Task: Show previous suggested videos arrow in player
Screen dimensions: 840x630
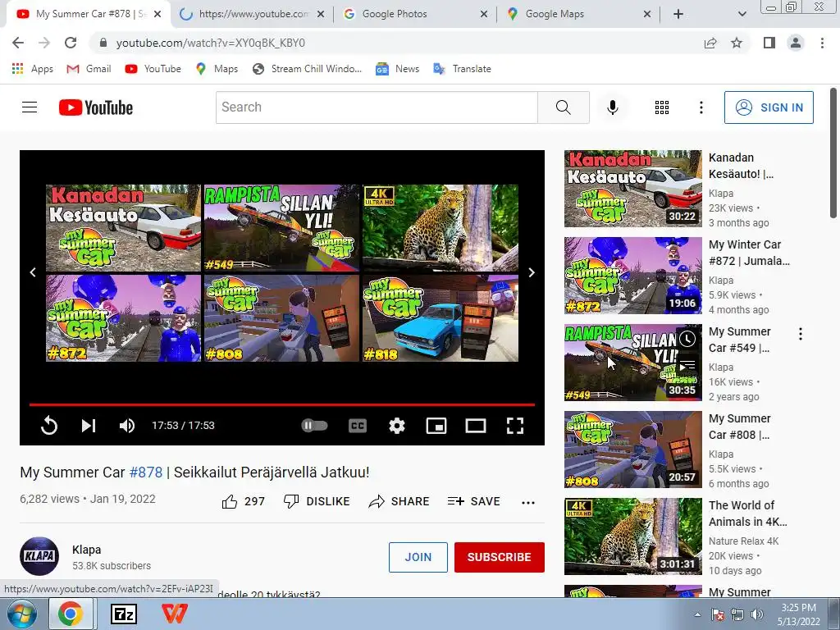Action: coord(33,272)
